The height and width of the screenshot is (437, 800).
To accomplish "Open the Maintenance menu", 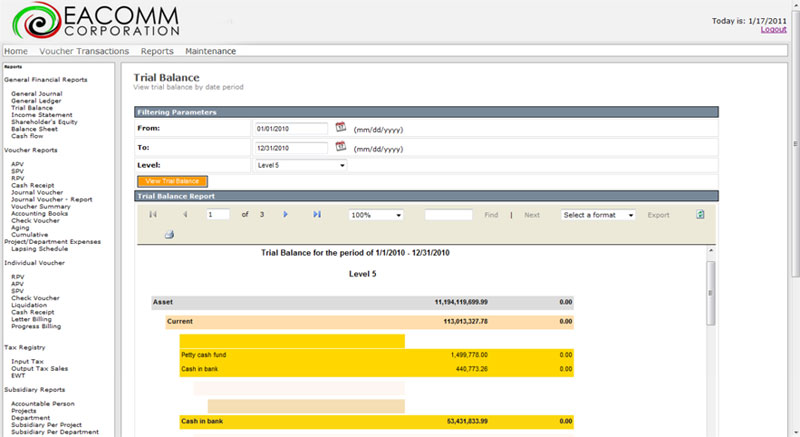I will coord(210,51).
